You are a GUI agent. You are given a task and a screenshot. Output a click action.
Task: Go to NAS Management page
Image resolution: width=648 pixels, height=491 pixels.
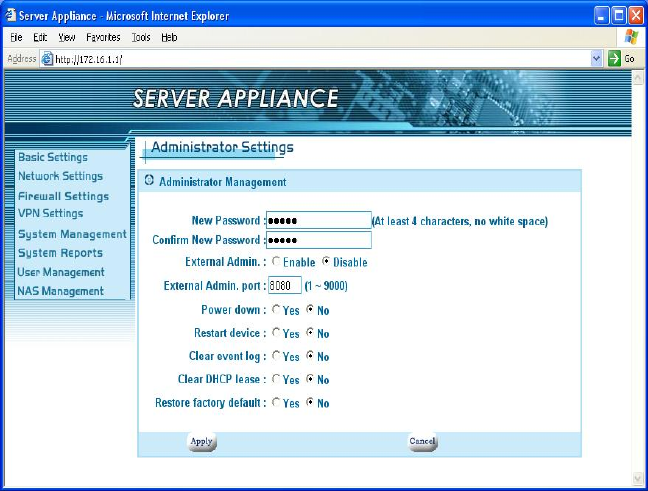[60, 291]
